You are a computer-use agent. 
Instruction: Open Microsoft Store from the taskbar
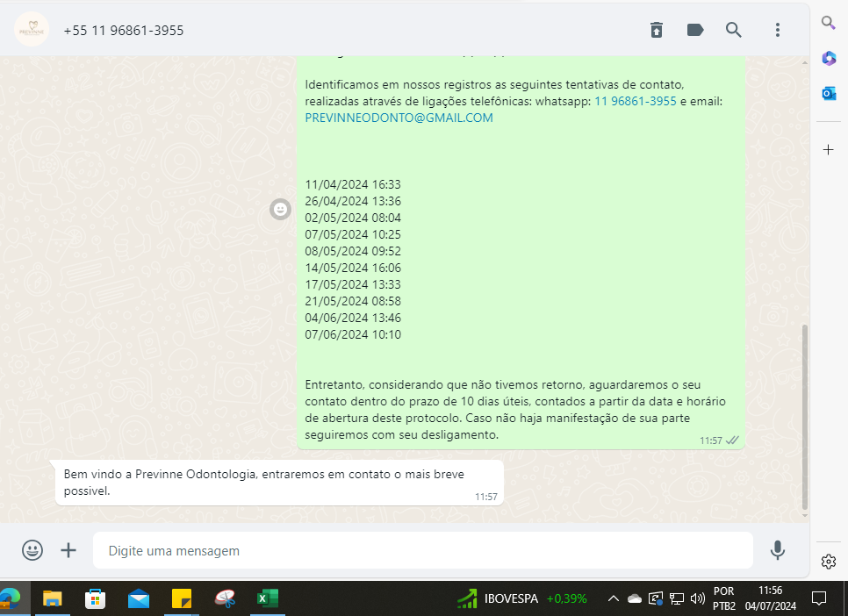pyautogui.click(x=95, y=598)
